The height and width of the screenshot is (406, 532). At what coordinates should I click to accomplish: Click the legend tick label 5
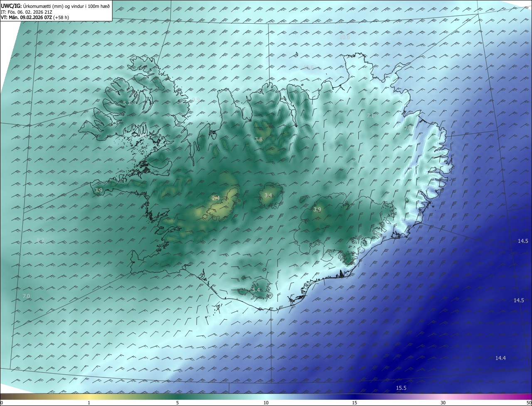click(177, 403)
